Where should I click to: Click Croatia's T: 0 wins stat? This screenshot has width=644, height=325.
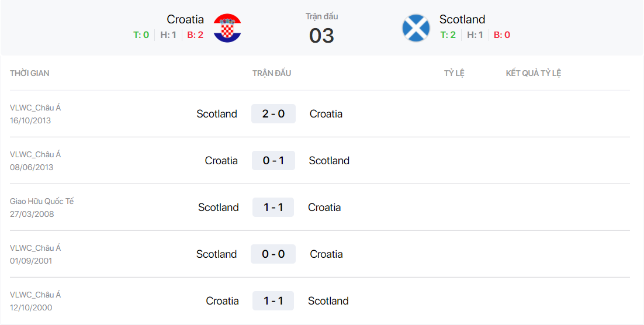(141, 35)
